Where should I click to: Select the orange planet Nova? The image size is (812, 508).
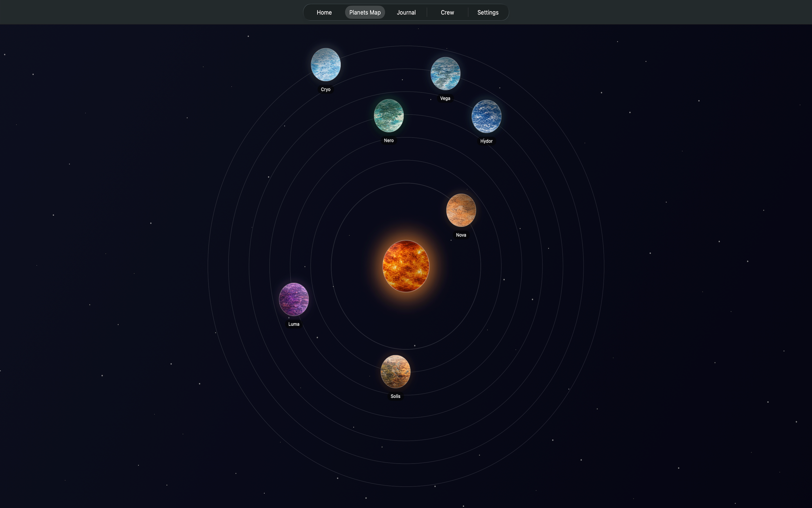point(461,210)
